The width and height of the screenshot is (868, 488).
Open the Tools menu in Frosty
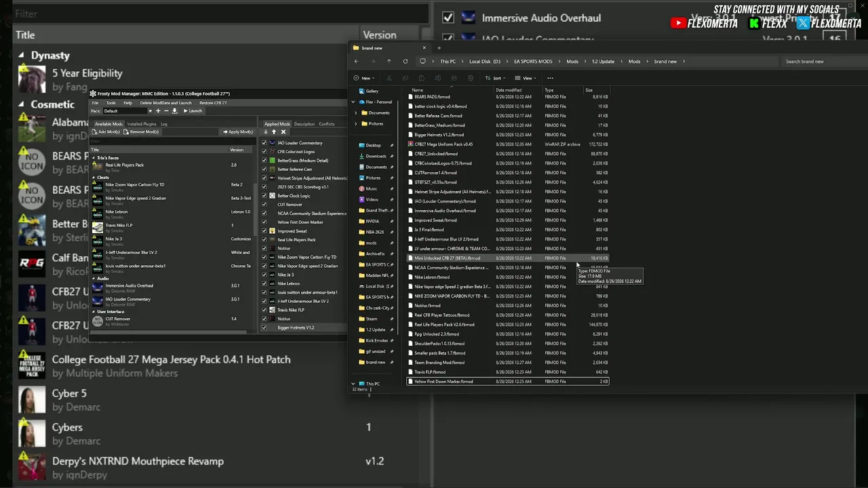coord(111,103)
